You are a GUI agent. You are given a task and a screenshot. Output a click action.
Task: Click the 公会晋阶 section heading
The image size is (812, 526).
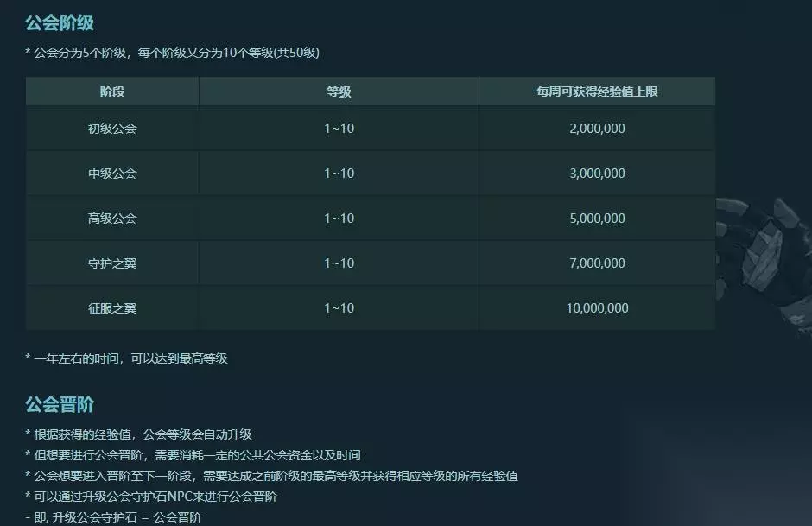[60, 404]
